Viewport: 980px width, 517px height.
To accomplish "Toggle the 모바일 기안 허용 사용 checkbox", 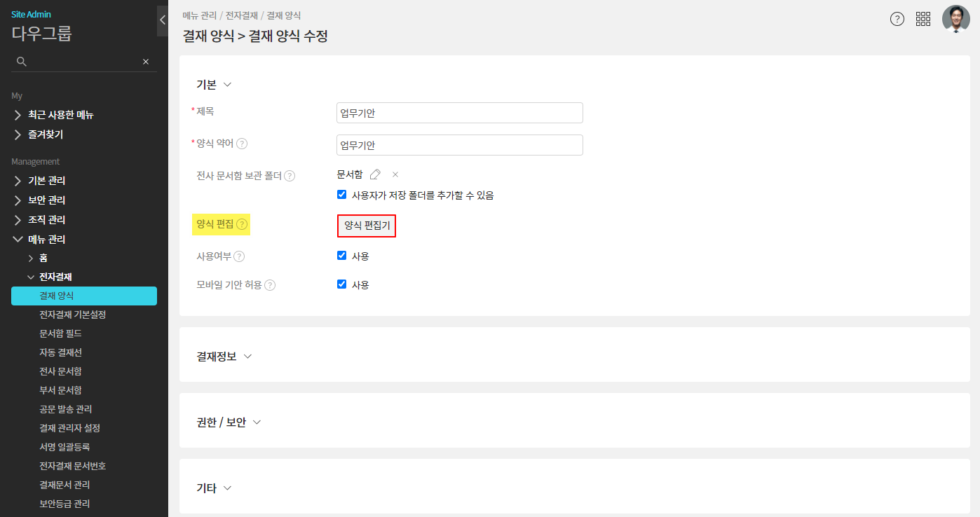I will (x=342, y=284).
